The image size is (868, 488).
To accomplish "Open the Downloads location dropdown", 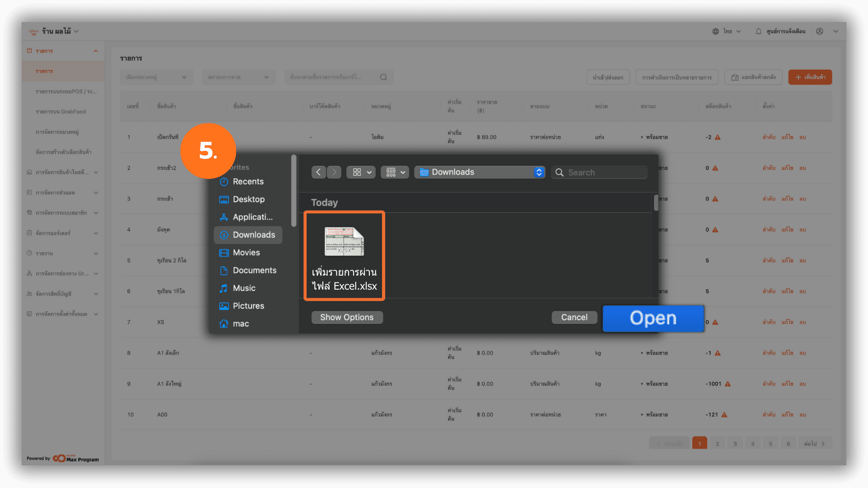I will [x=480, y=172].
